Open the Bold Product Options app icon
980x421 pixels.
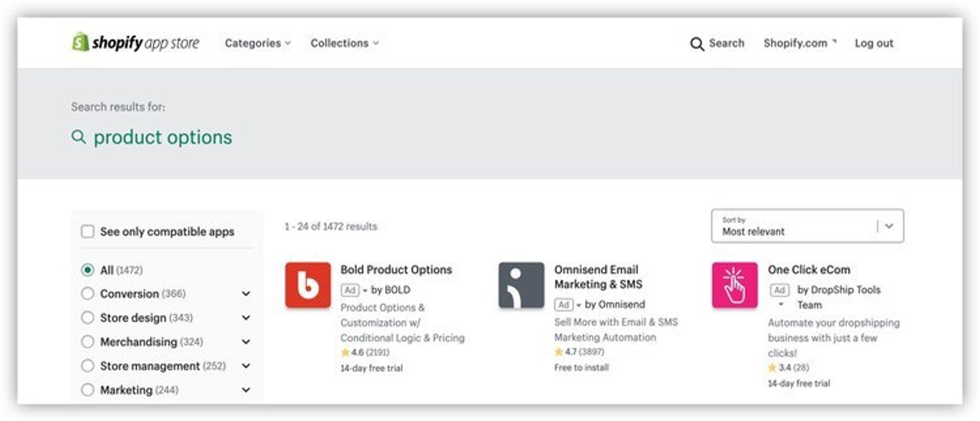tap(308, 285)
